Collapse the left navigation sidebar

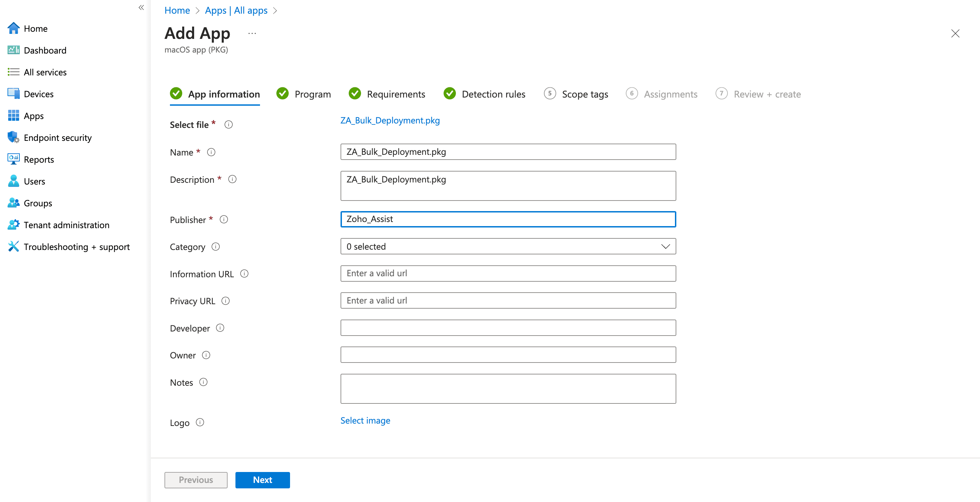click(x=141, y=8)
